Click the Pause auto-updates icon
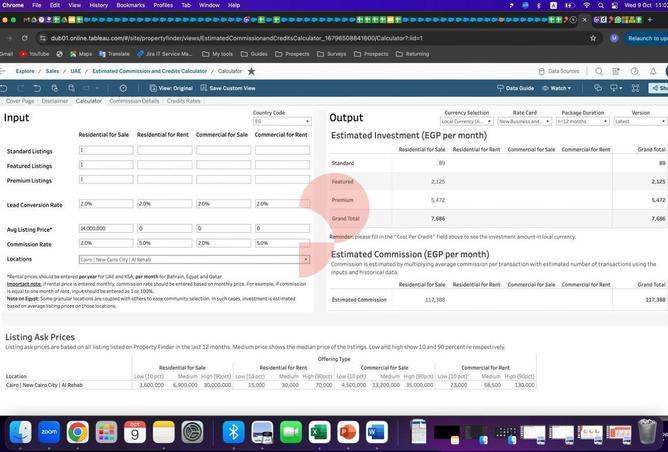Screen dimensions: 668x452 71,88
